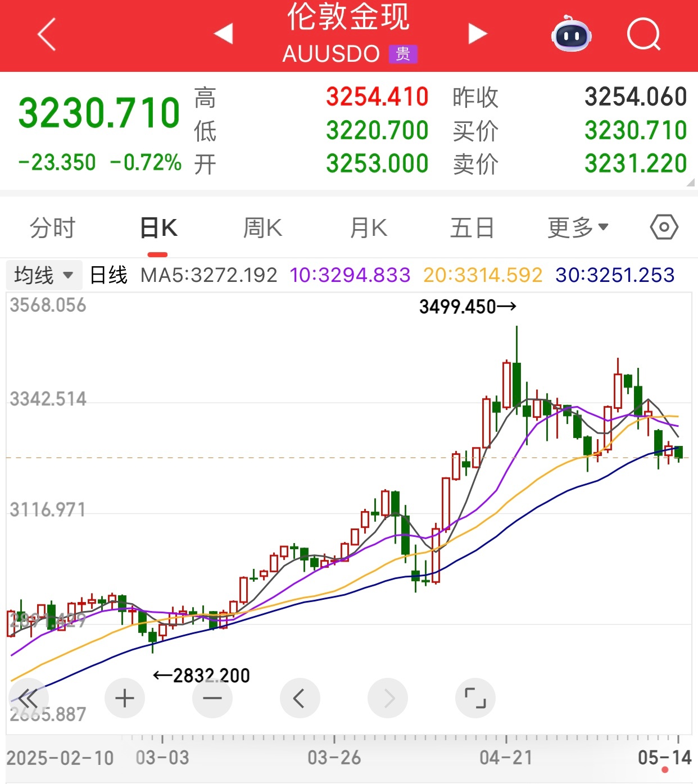Tap the percent change -0.72%

(146, 163)
